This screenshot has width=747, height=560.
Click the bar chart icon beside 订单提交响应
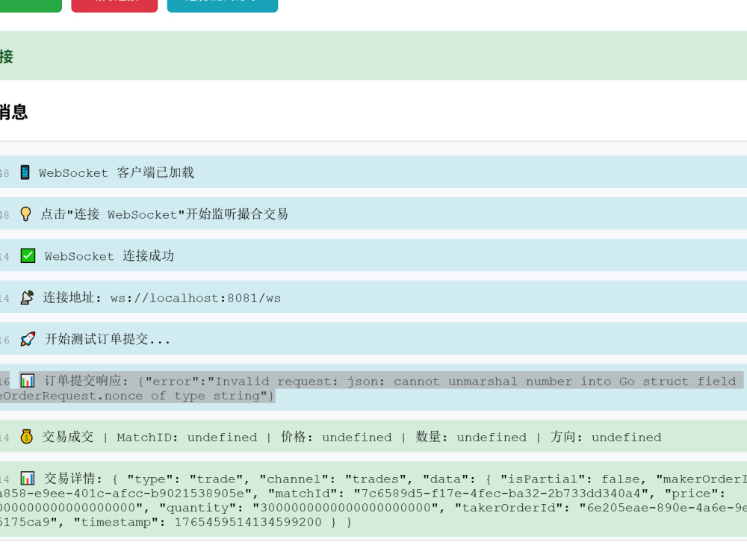pos(28,381)
